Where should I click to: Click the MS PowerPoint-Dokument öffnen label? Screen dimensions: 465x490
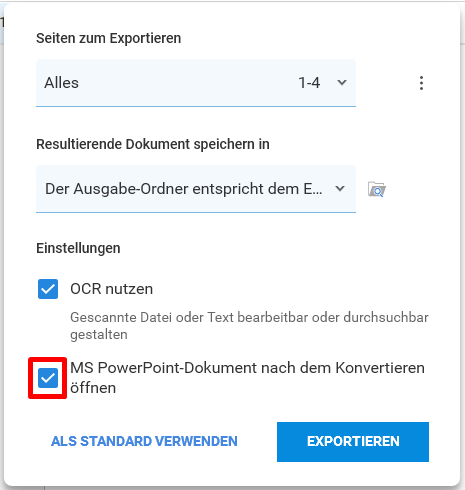(x=247, y=378)
